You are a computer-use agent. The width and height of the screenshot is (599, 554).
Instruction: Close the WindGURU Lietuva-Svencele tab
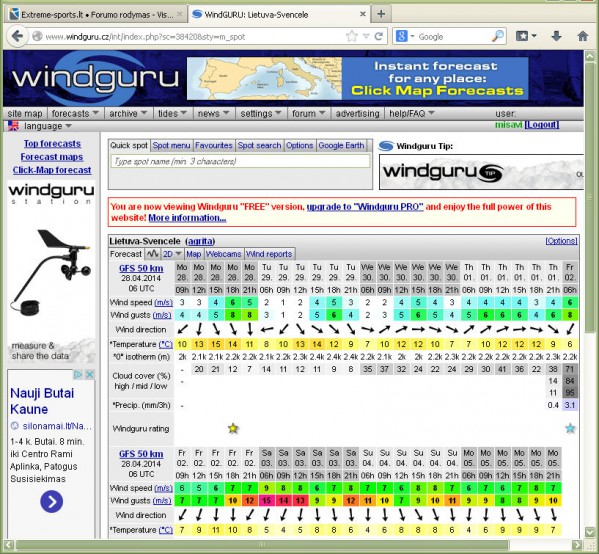363,14
